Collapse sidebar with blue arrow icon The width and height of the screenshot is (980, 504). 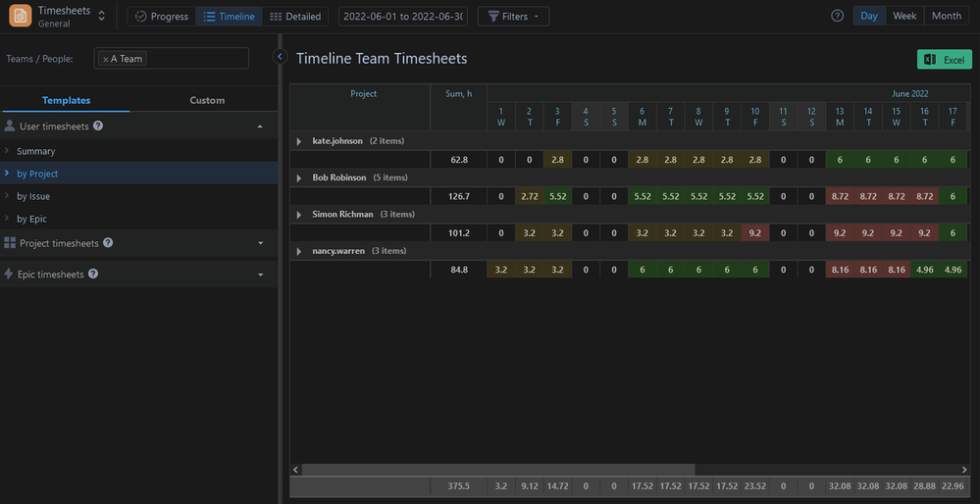(x=280, y=57)
